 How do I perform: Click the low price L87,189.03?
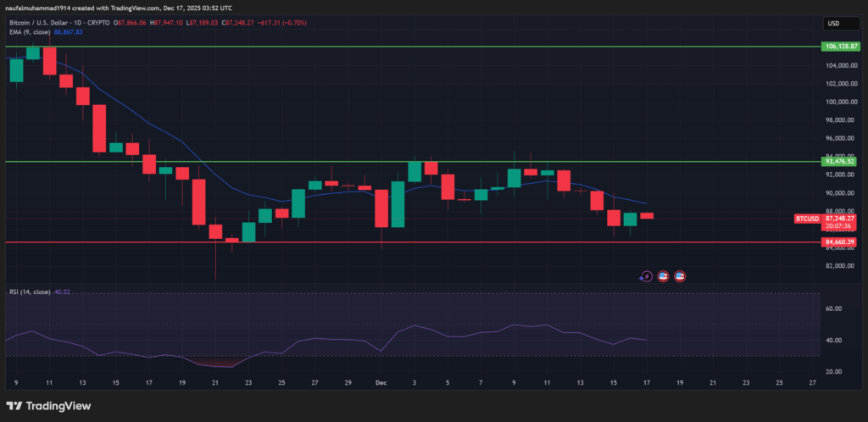pos(203,23)
